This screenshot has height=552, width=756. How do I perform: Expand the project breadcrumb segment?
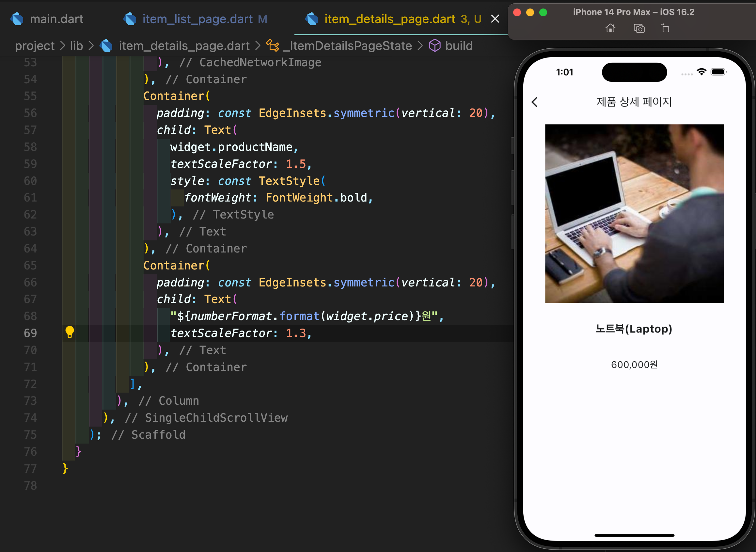coord(34,46)
